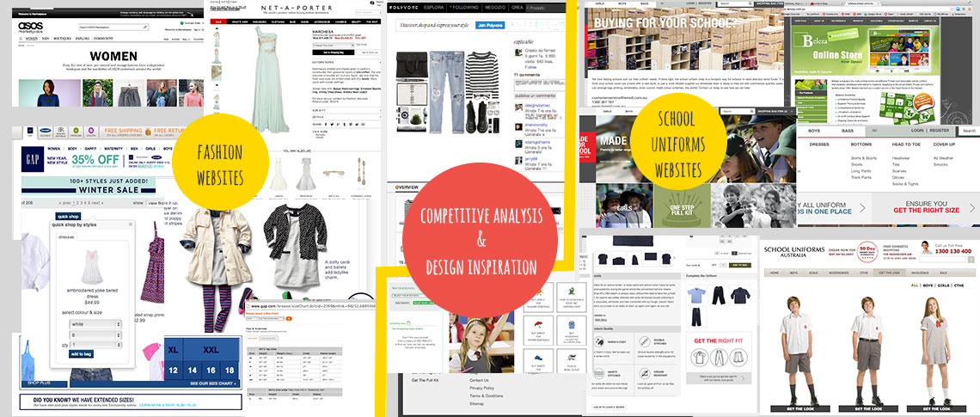980x417 pixels.
Task: Select WOMEN in the ASOS navigation
Action: 31,38
